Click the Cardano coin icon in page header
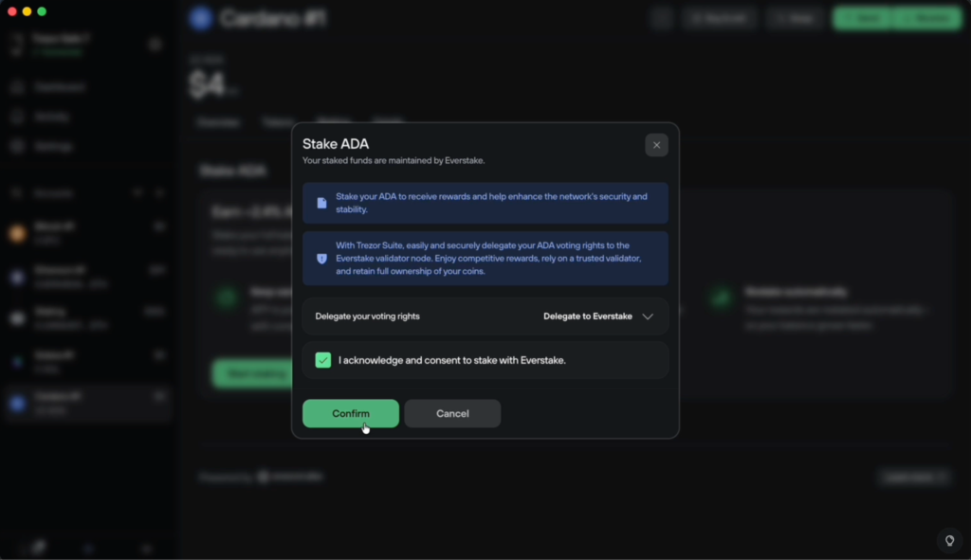This screenshot has height=560, width=971. pyautogui.click(x=200, y=18)
